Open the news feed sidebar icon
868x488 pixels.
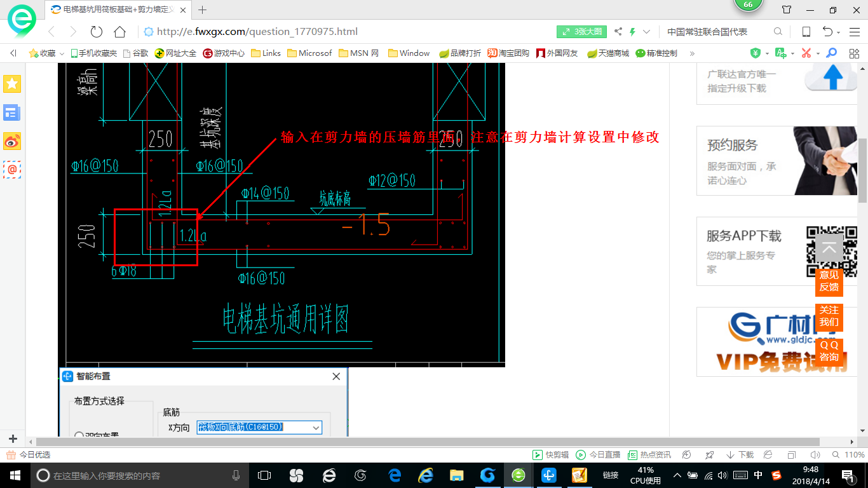tap(12, 113)
